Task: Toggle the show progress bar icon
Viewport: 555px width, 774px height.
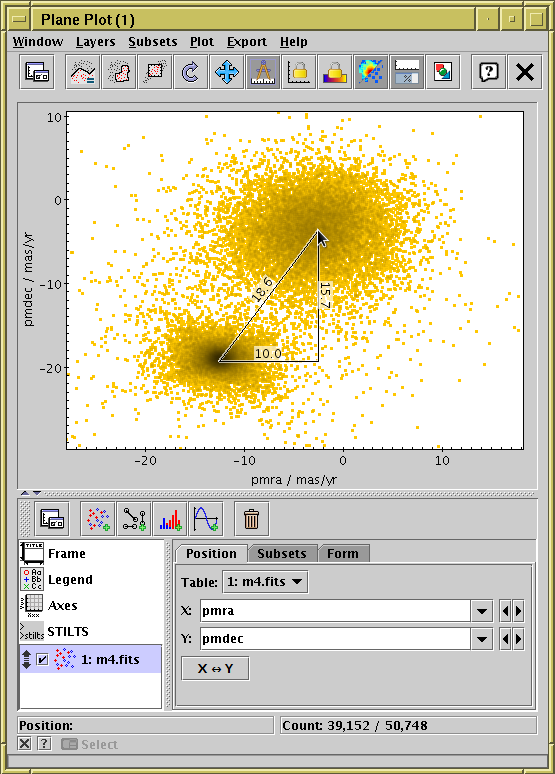Action: tap(407, 72)
